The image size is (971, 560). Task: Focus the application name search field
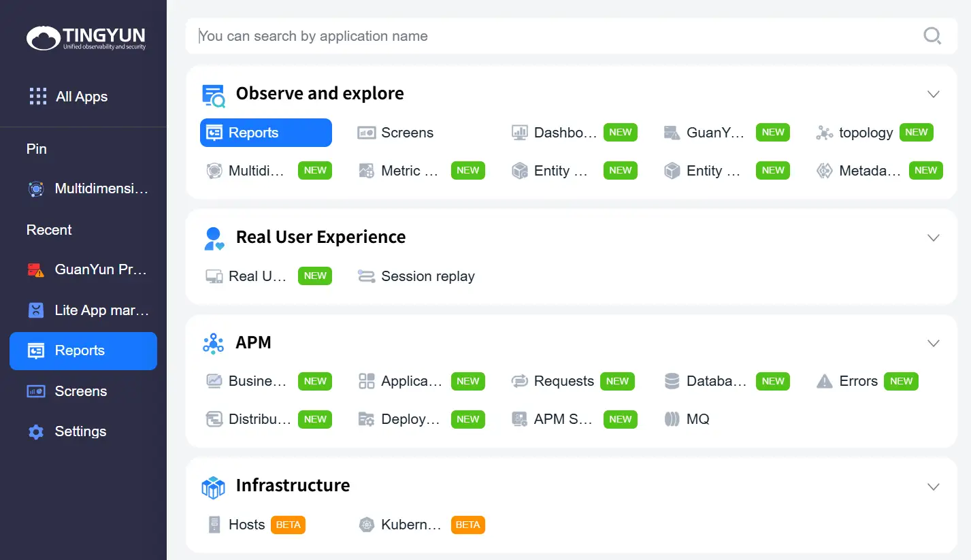544,36
